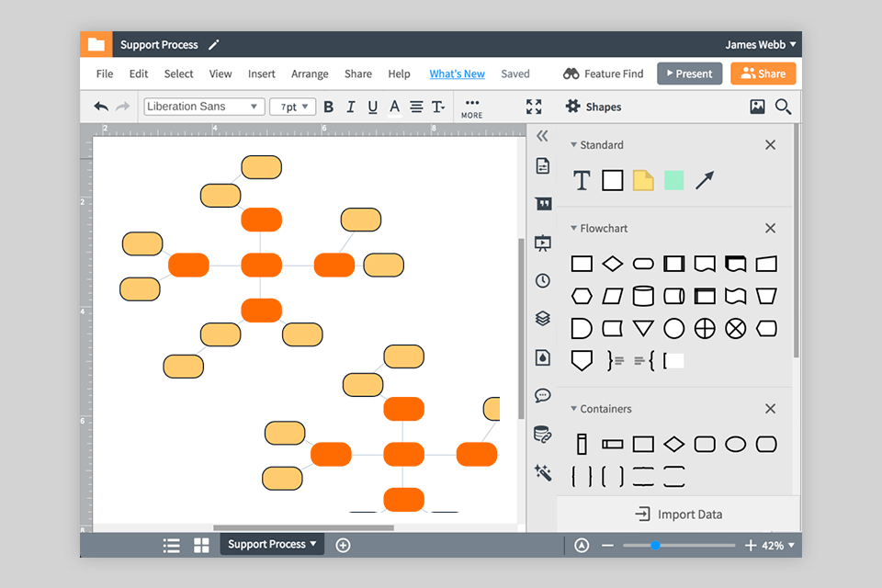Click the Feature Find button

coord(604,73)
